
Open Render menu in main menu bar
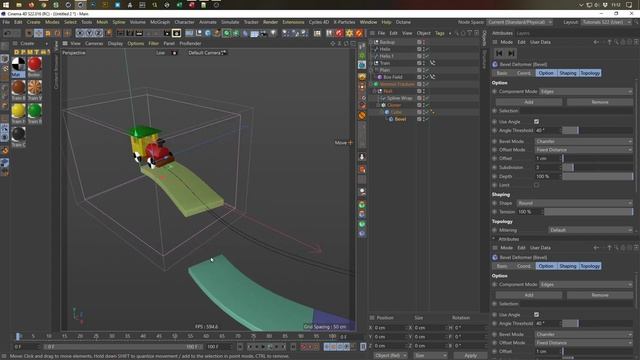[x=270, y=22]
